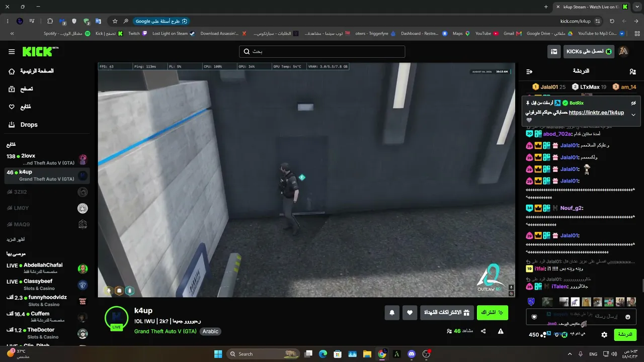The width and height of the screenshot is (644, 362).
Task: Select the 3ZII2 offline channel
Action: coord(47,192)
